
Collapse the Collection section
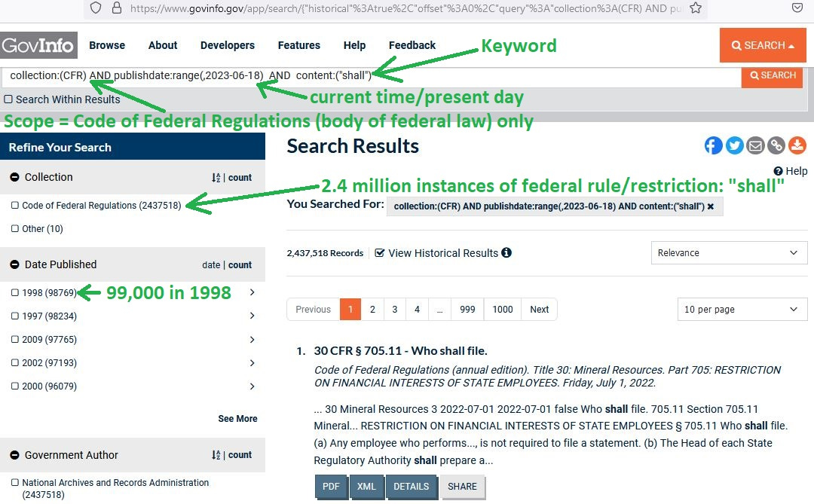point(14,177)
